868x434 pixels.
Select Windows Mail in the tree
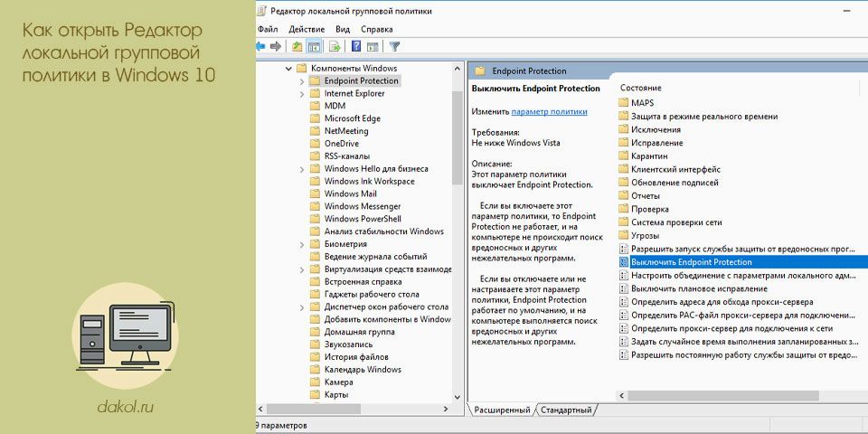pos(351,193)
